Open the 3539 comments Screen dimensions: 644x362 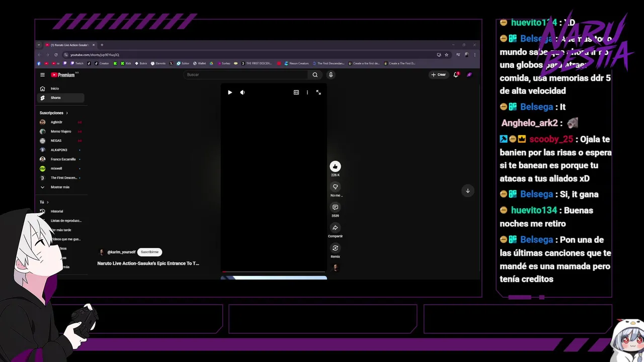[335, 207]
